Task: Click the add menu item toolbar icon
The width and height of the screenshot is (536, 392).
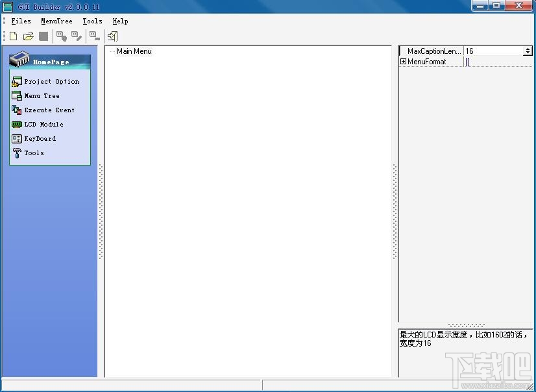Action: tap(62, 36)
